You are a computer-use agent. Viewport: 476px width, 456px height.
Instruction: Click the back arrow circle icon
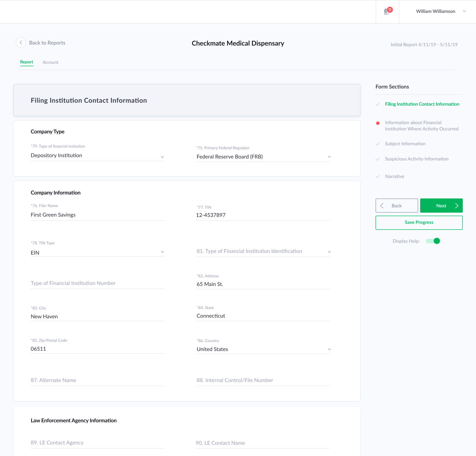21,43
